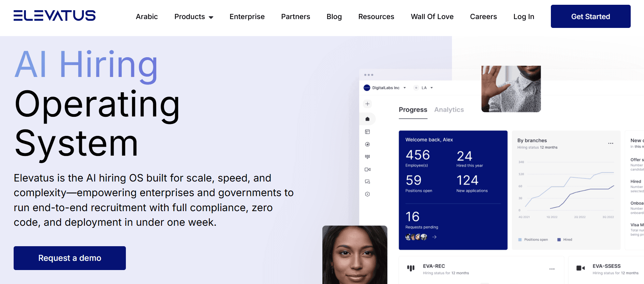Click the By branches card title

pyautogui.click(x=532, y=140)
